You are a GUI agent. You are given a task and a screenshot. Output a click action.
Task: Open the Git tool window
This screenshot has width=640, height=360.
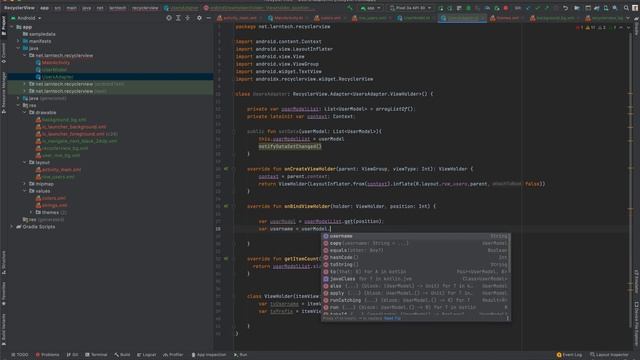73,355
